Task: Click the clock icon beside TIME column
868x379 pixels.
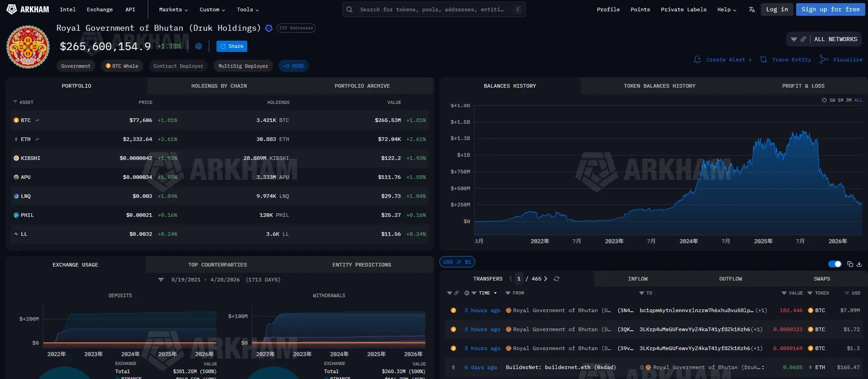Action: [467, 293]
